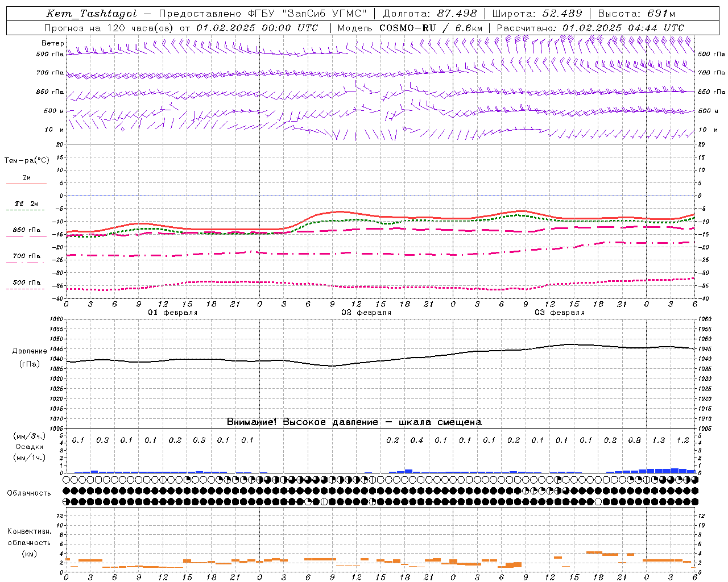The height and width of the screenshot is (582, 728).
Task: Click the 1.2 precipitation value
Action: (x=682, y=440)
